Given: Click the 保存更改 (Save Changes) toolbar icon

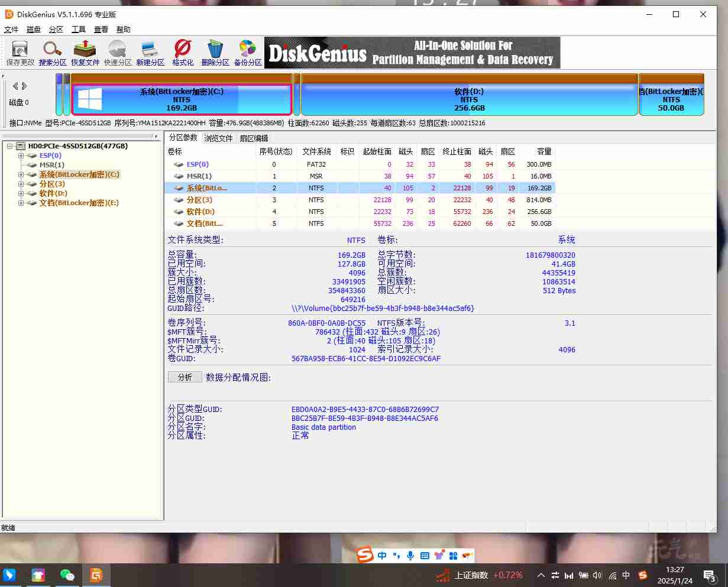Looking at the screenshot, I should (x=20, y=53).
